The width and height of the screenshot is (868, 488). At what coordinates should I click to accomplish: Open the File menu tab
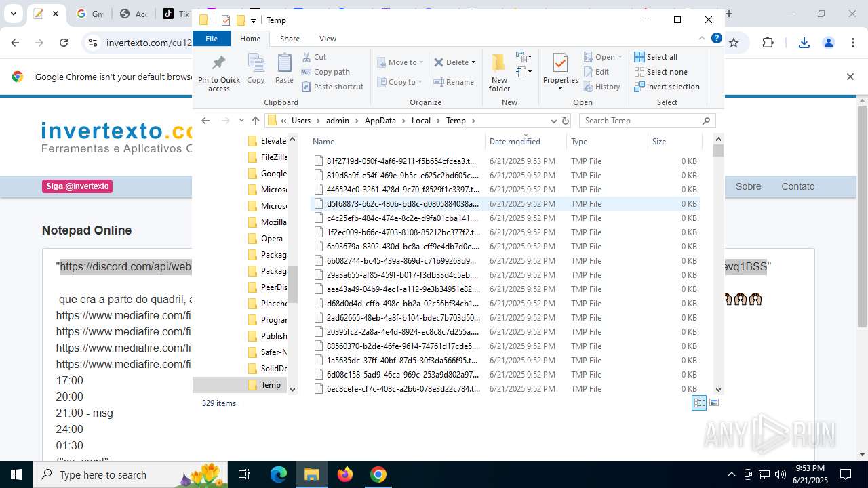click(x=212, y=39)
